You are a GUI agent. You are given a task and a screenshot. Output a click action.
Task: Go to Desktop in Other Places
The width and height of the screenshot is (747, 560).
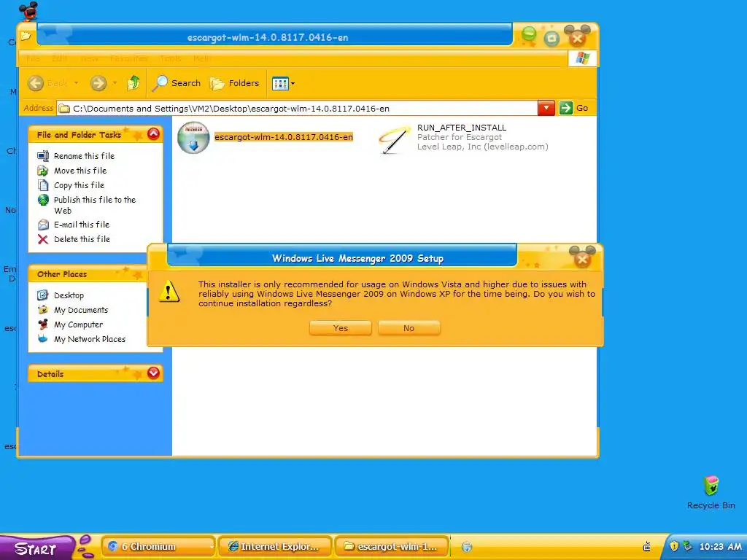[69, 295]
